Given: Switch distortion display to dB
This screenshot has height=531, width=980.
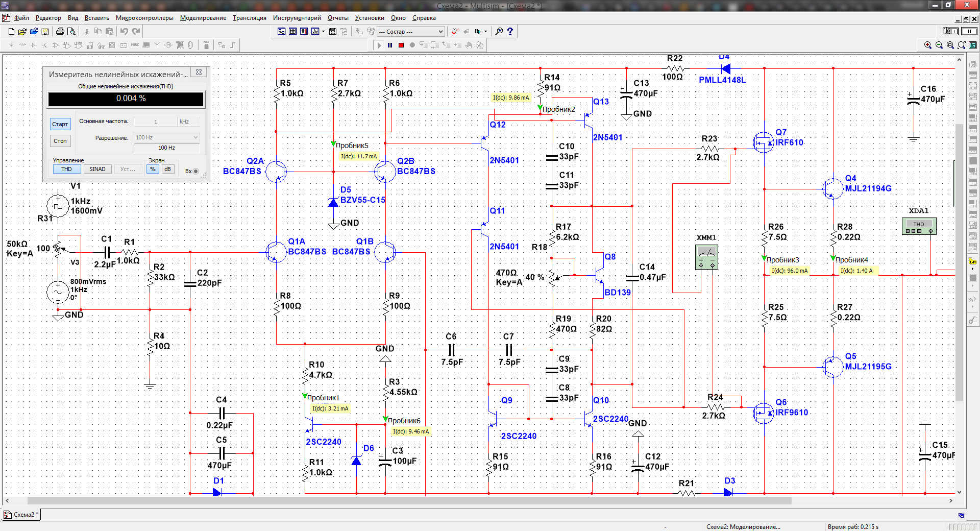Looking at the screenshot, I should pos(167,169).
